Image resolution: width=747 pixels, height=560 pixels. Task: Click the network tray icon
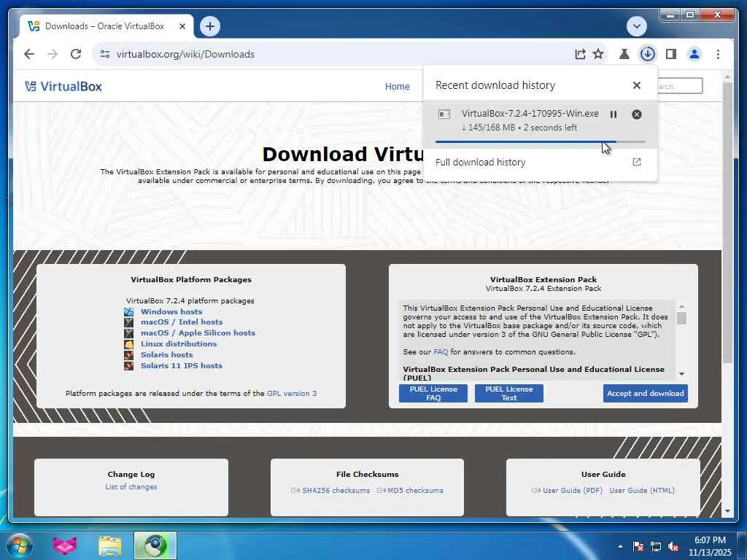click(656, 546)
